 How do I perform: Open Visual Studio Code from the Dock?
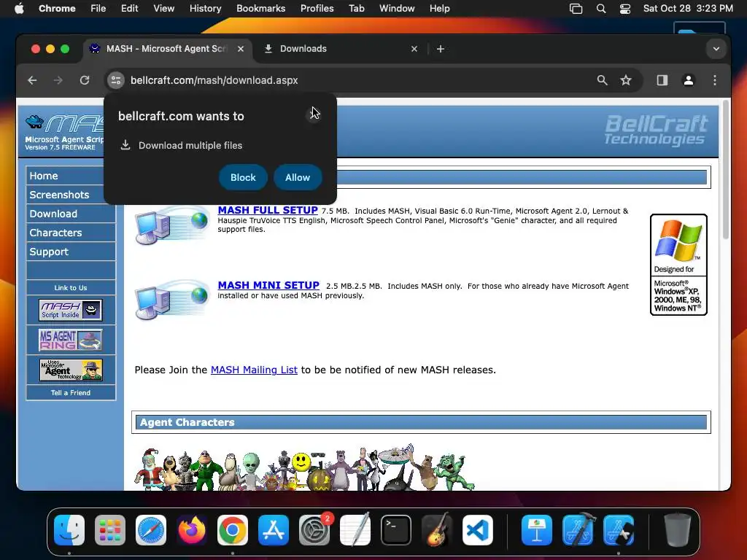pos(477,530)
